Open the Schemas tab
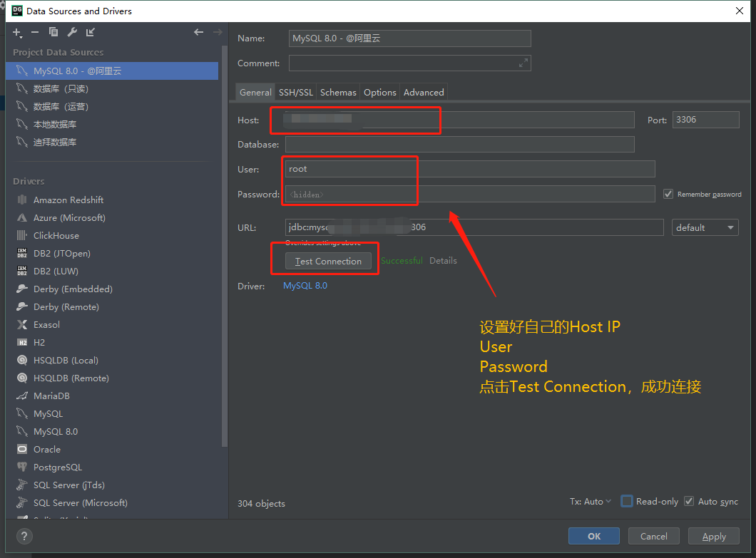This screenshot has width=756, height=558. [338, 93]
